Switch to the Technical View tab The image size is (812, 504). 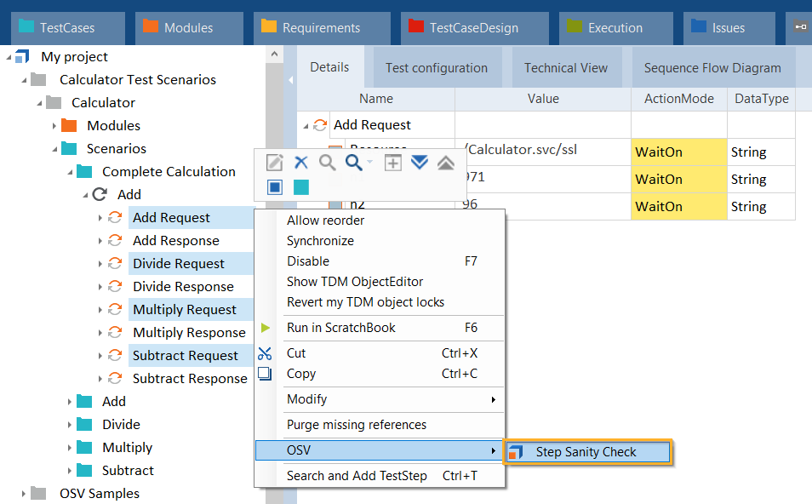point(565,68)
